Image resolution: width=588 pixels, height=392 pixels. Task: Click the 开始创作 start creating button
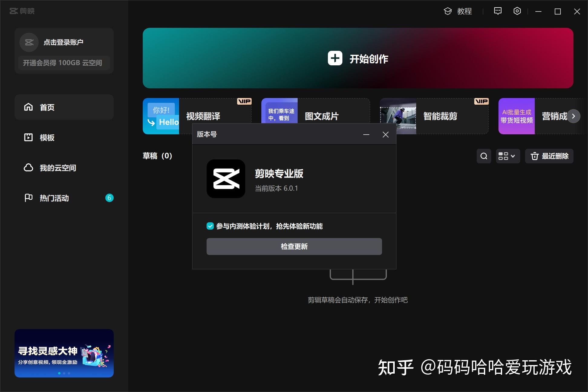358,58
